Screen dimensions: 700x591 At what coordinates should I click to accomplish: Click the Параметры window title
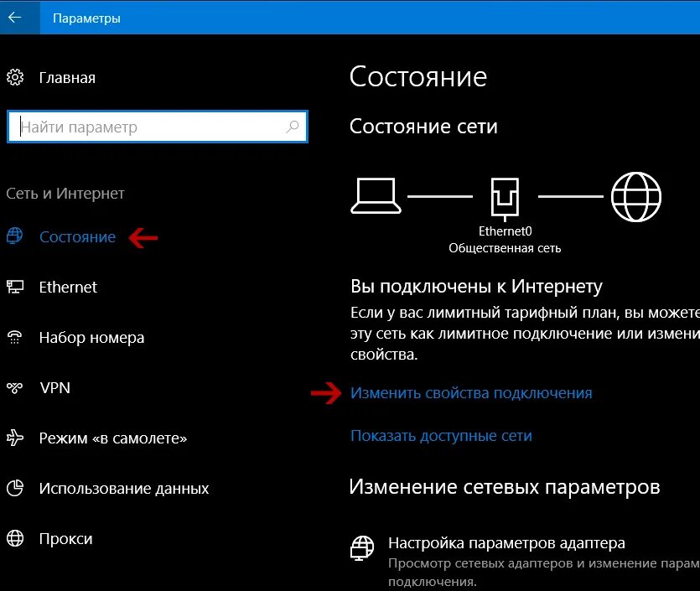point(86,18)
